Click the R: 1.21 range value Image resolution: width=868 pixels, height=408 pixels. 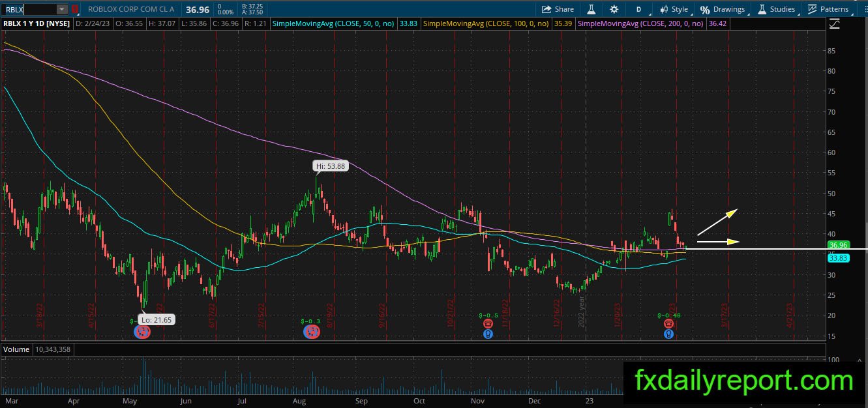point(256,23)
